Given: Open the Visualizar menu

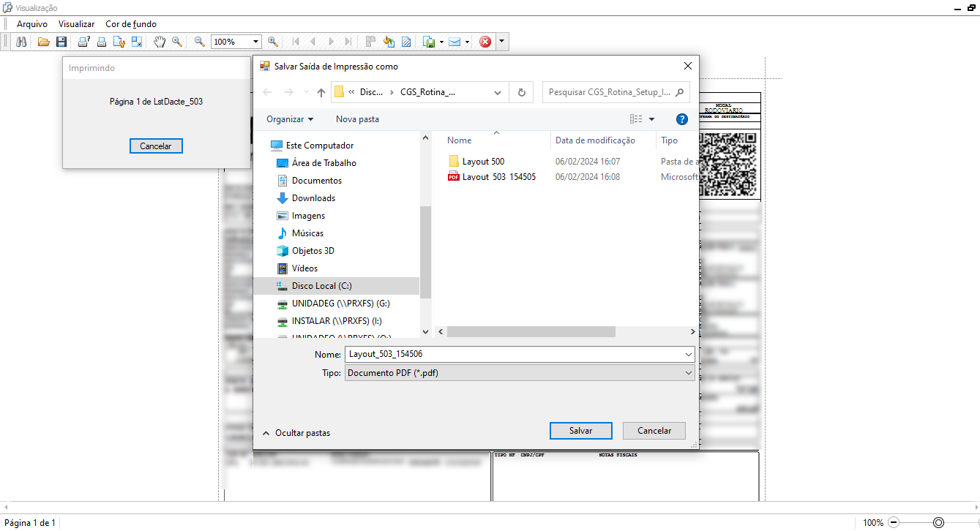Looking at the screenshot, I should (76, 24).
